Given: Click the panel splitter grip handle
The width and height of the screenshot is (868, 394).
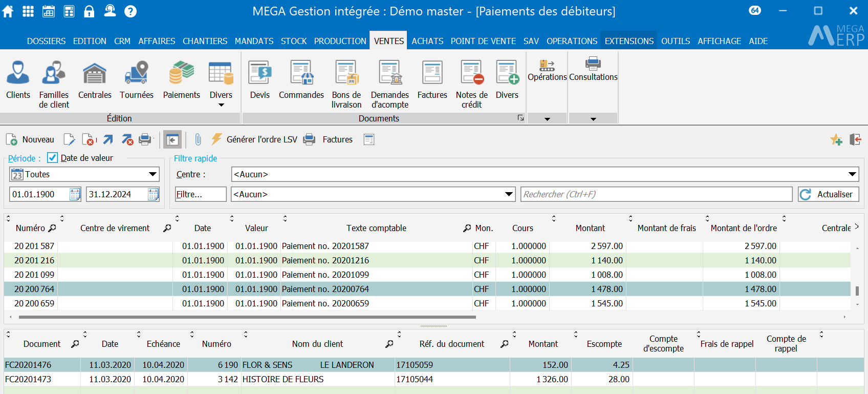Looking at the screenshot, I should tap(433, 326).
